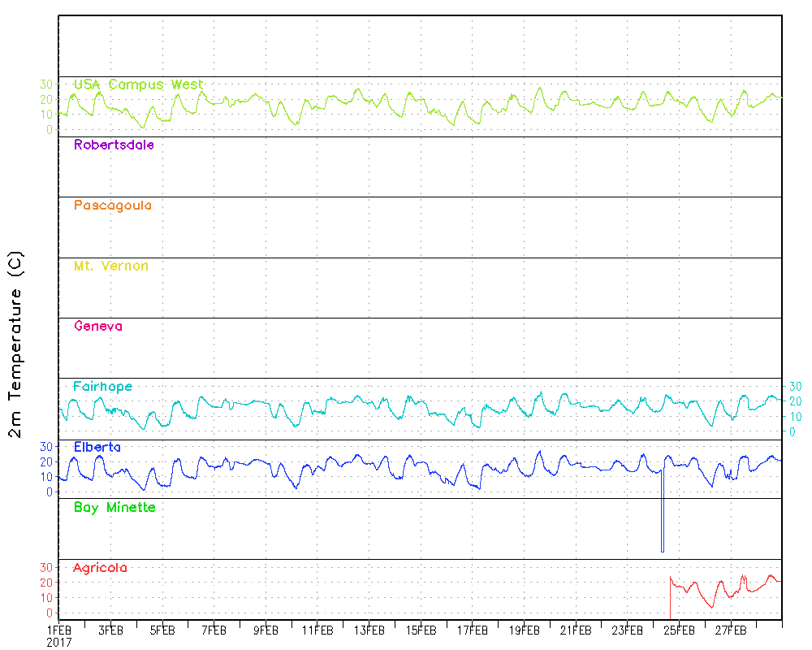
Task: Click the Pascagoula panel label
Action: 112,206
